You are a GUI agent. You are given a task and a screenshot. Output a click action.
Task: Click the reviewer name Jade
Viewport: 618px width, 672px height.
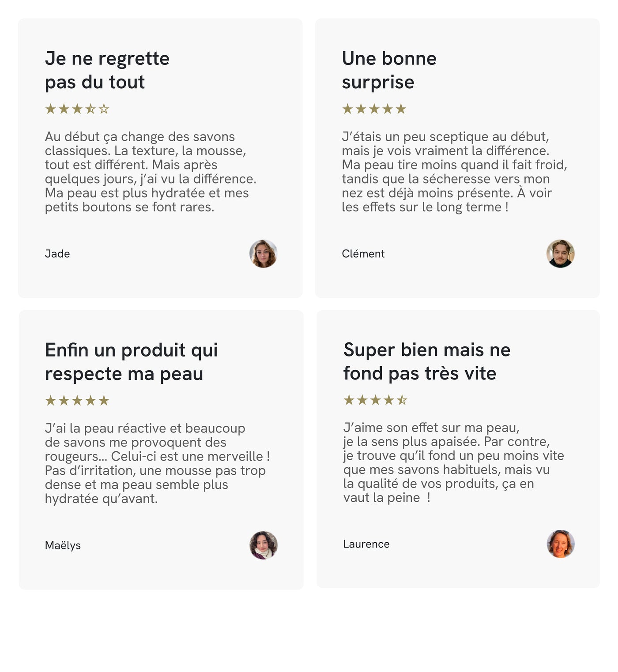(x=57, y=254)
